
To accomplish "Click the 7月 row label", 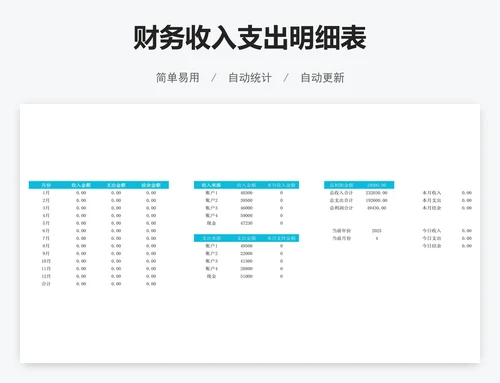I will click(x=46, y=238).
